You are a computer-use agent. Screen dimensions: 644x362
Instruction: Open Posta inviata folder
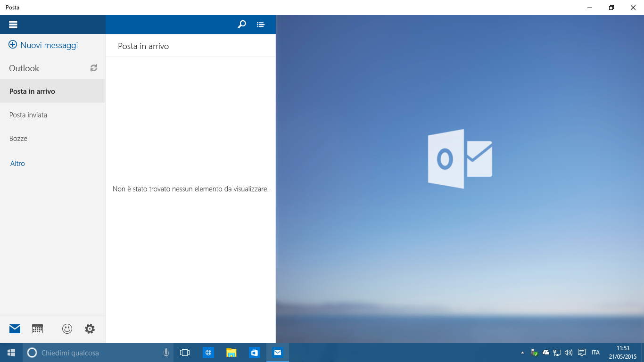52,115
